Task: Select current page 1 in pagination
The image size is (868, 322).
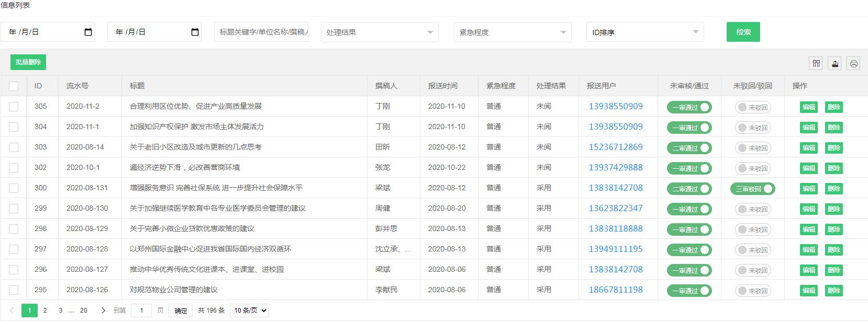Action: click(x=29, y=310)
